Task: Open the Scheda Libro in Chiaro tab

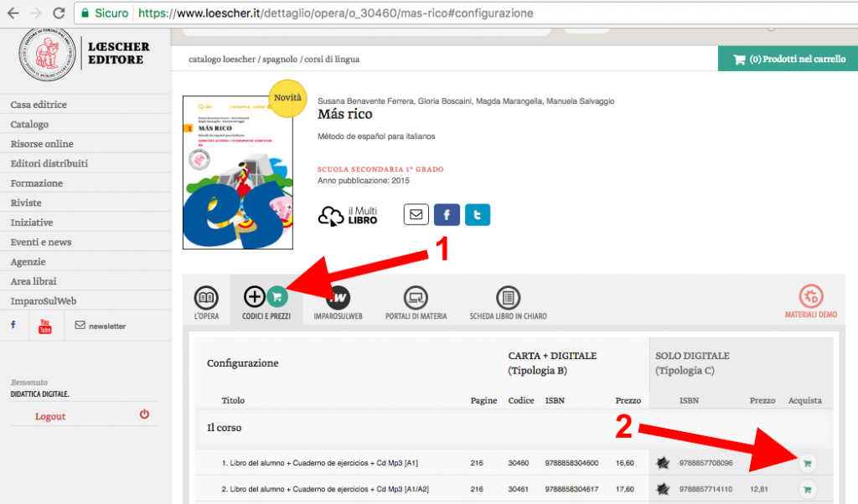Action: click(x=507, y=303)
